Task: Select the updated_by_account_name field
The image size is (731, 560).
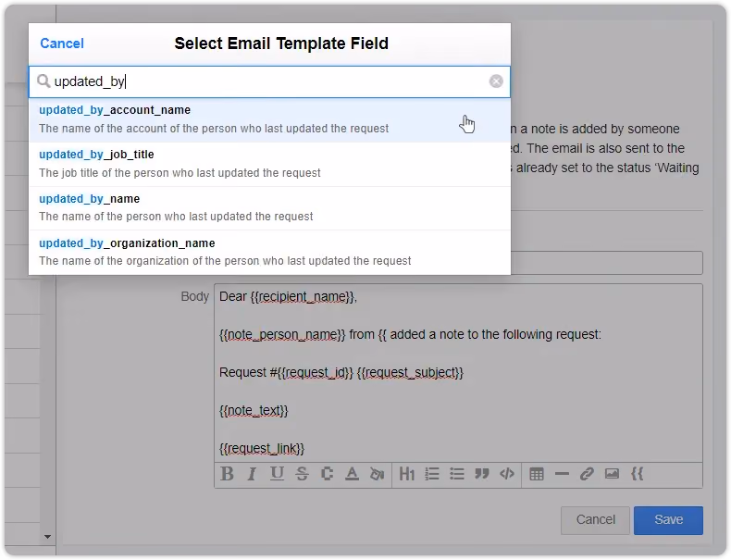Action: [x=269, y=119]
